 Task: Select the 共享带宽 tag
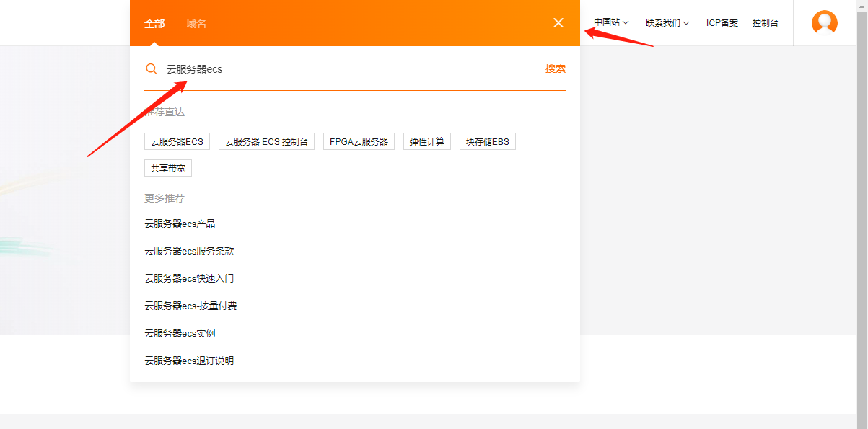168,168
